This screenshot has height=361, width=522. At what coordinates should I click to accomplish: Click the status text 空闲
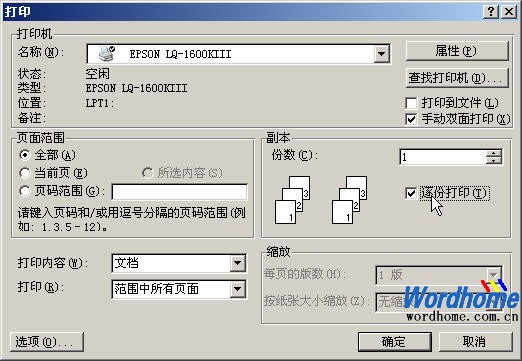click(97, 74)
